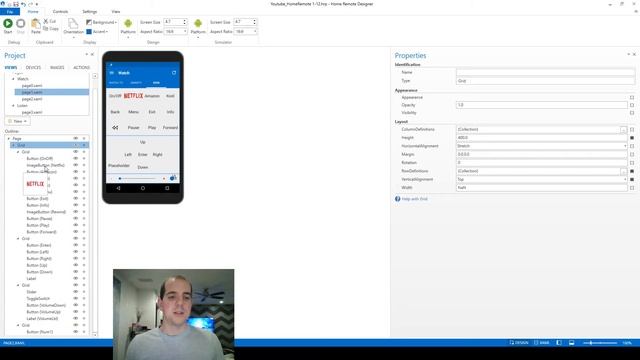Screen dimensions: 640x360
Task: Switch to the IMAGES tab in Project panel
Action: 57,67
